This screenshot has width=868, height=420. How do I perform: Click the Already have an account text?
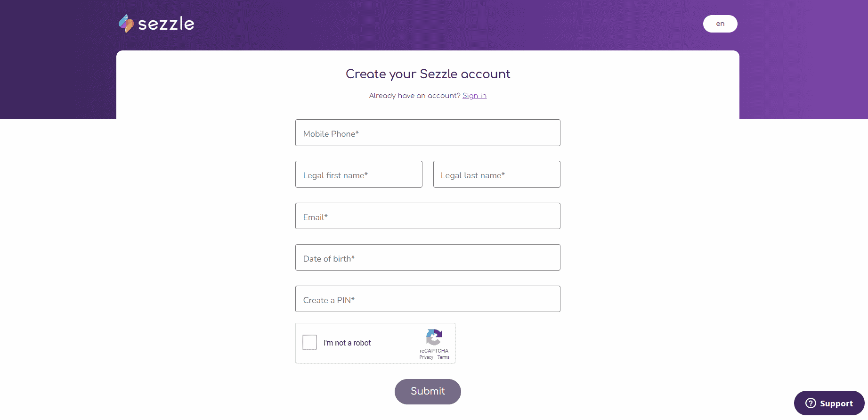pyautogui.click(x=414, y=96)
